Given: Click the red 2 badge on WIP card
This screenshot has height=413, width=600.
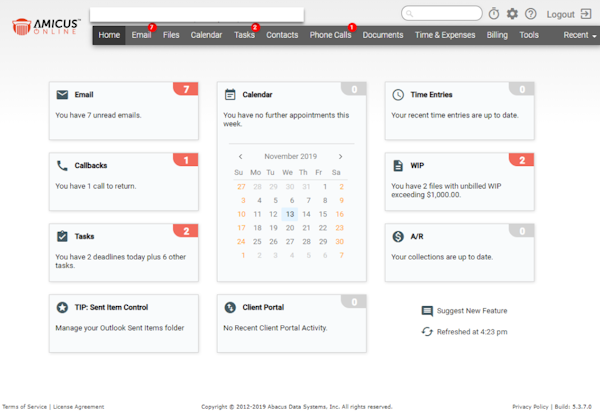Looking at the screenshot, I should (x=522, y=160).
